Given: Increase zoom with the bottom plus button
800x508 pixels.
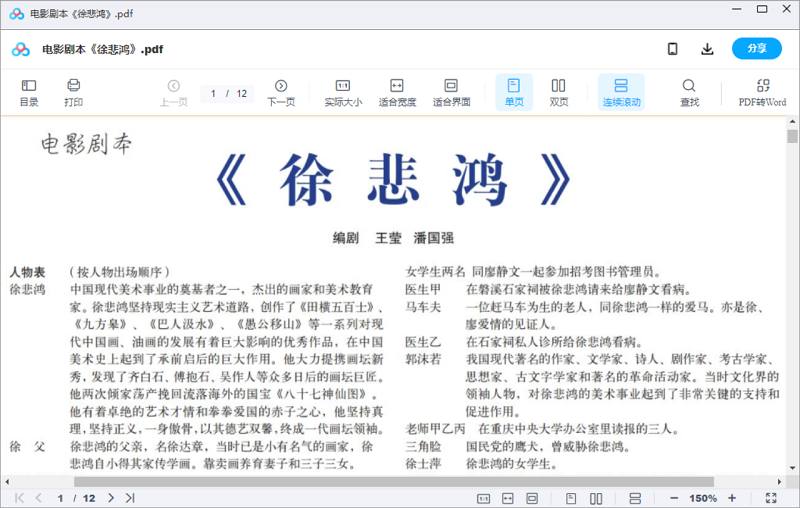Looking at the screenshot, I should coord(732,498).
